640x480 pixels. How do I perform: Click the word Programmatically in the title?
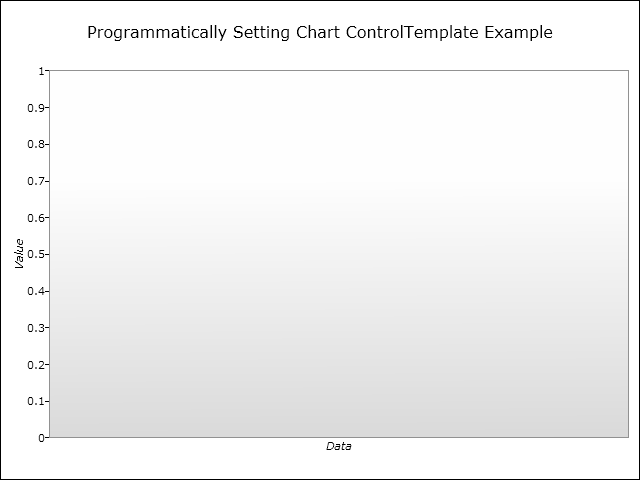157,33
